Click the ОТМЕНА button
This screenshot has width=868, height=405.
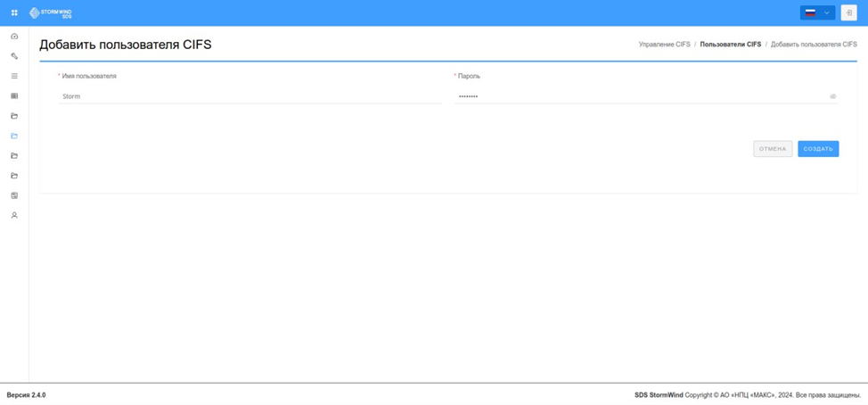[x=773, y=149]
